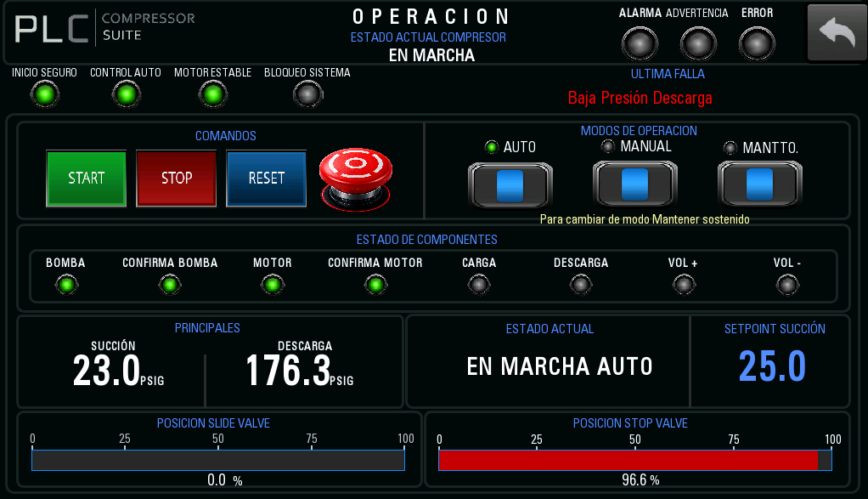Click the CONFIRMA MOTOR status LED
Screen dimensions: 868x499
click(375, 285)
